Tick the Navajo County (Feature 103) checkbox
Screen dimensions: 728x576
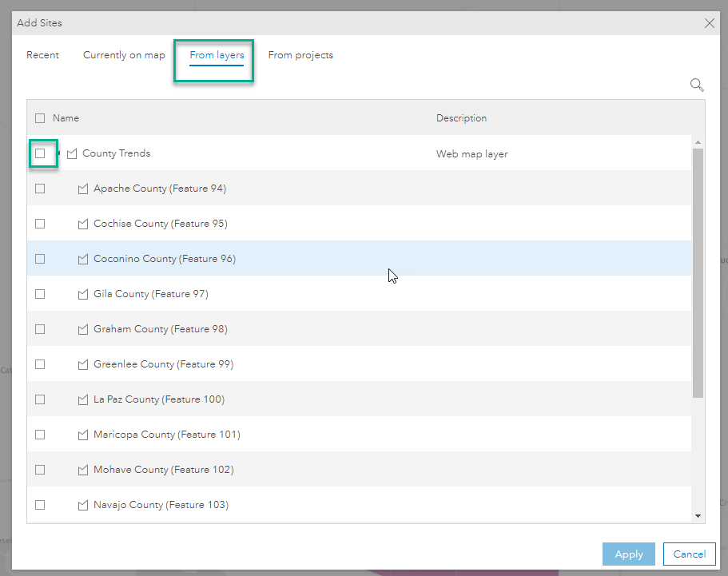pos(40,505)
